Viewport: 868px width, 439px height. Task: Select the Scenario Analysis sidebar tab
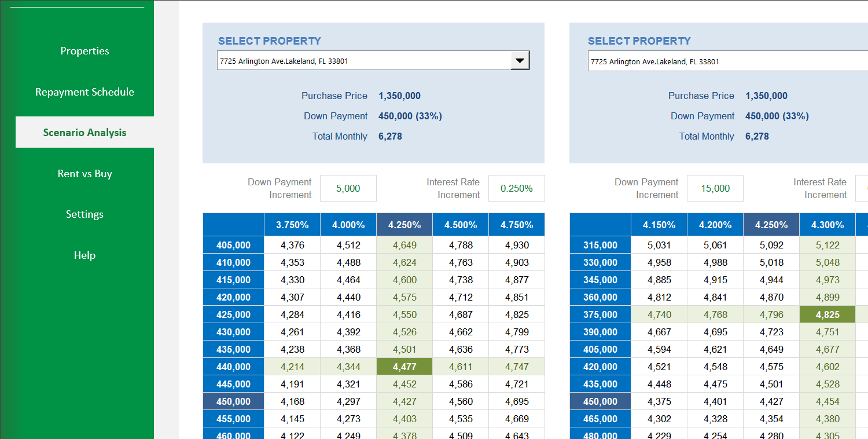[x=84, y=132]
